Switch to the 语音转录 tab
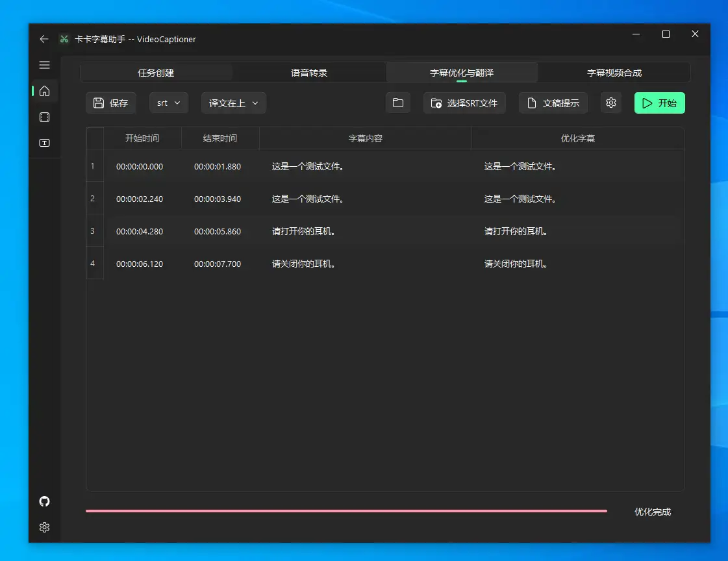This screenshot has height=561, width=728. tap(309, 73)
